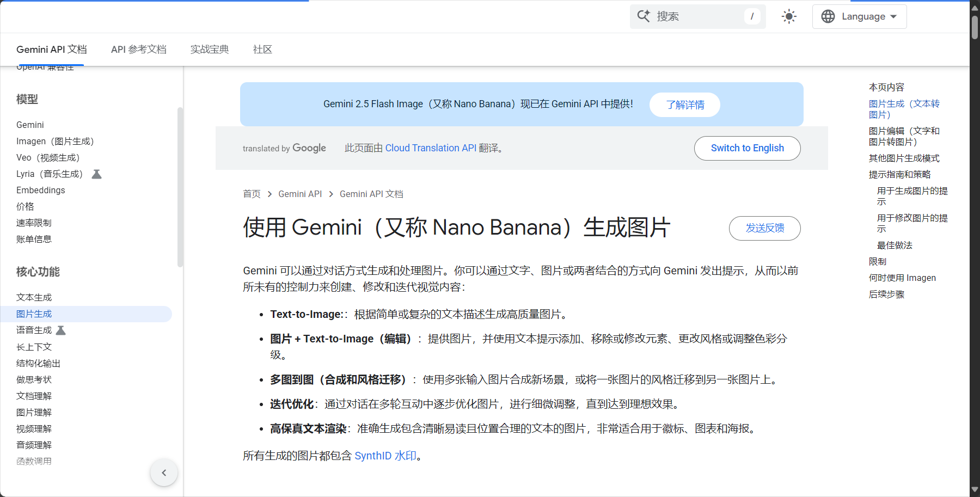Click the 了解详情 banner button

click(x=685, y=105)
